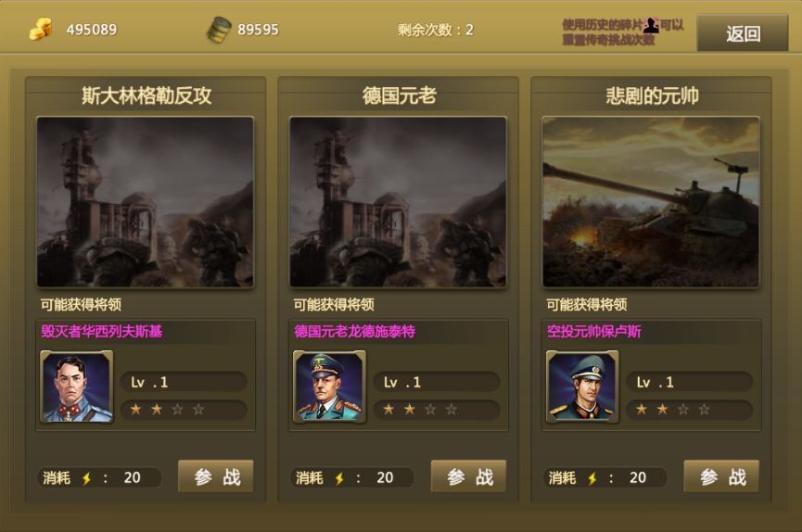Image resolution: width=802 pixels, height=532 pixels.
Task: Join battle 参战 for 悲剧的元帅
Action: pyautogui.click(x=721, y=476)
